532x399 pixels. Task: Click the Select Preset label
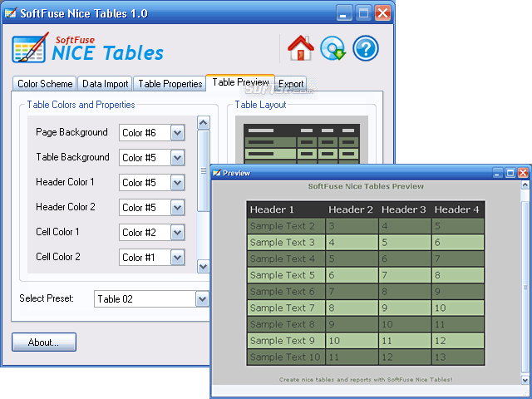(x=47, y=298)
